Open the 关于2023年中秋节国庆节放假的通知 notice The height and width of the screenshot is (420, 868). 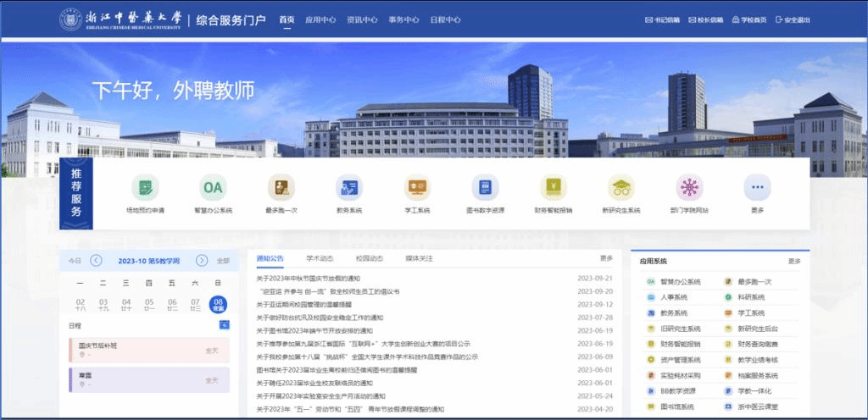[309, 279]
